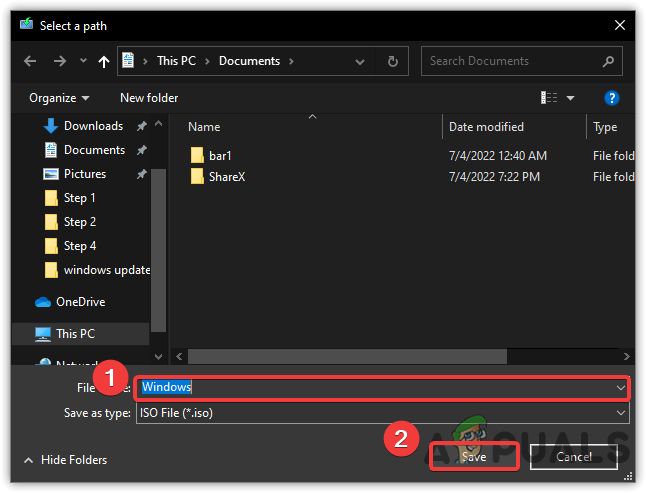
Task: Go forward with the right arrow
Action: tap(60, 61)
